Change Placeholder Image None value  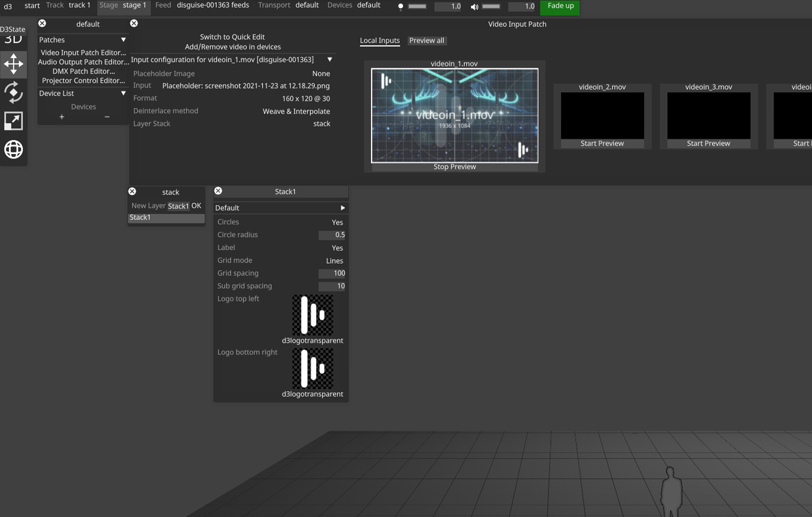tap(321, 74)
